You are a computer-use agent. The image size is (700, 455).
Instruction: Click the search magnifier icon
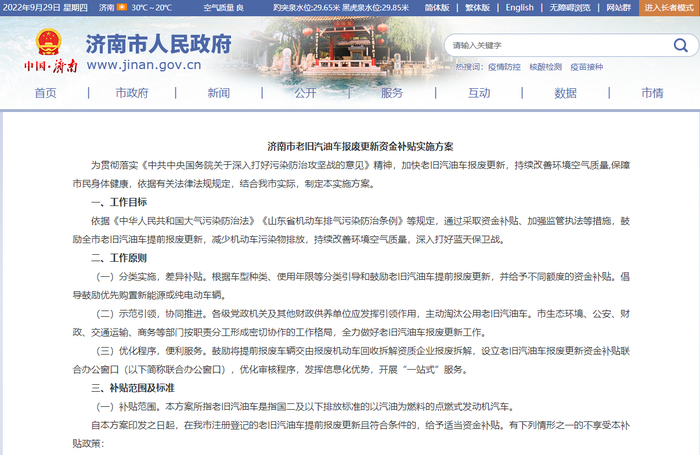click(680, 45)
